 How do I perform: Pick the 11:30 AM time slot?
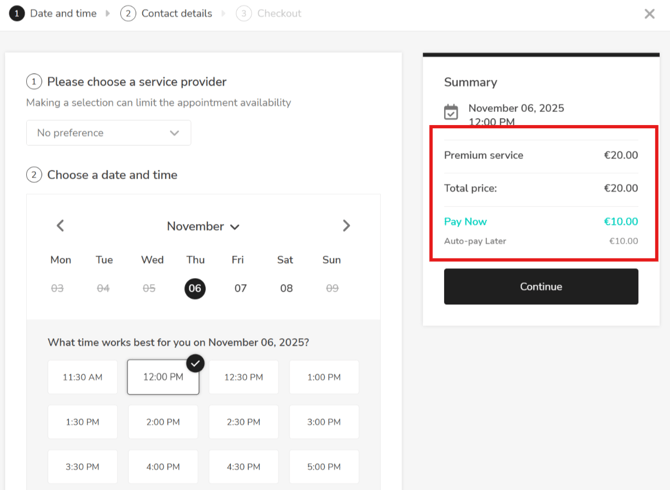click(83, 378)
